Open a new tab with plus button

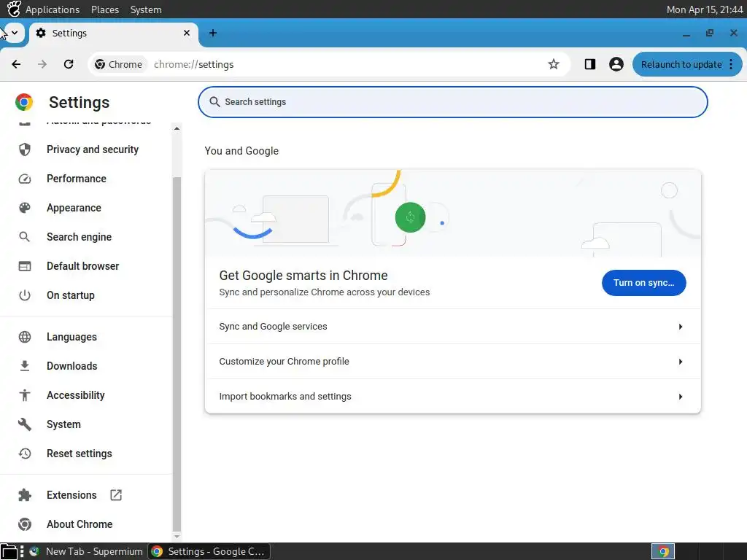point(213,33)
